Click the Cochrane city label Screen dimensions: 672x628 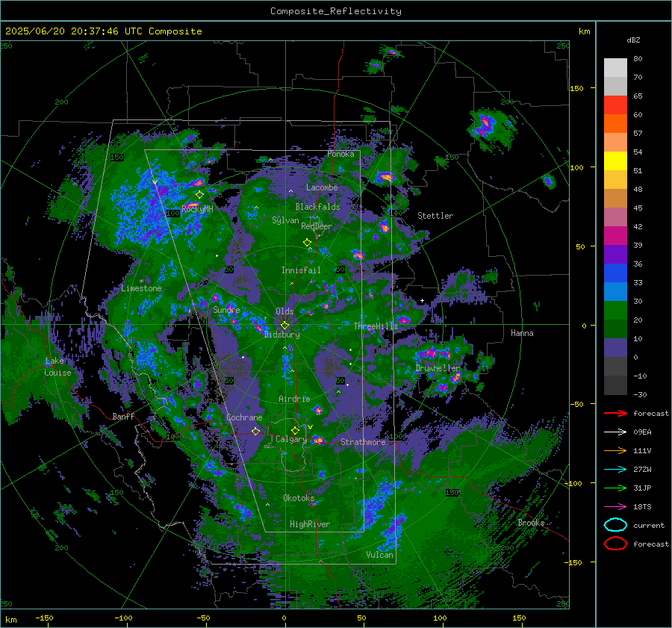point(244,417)
